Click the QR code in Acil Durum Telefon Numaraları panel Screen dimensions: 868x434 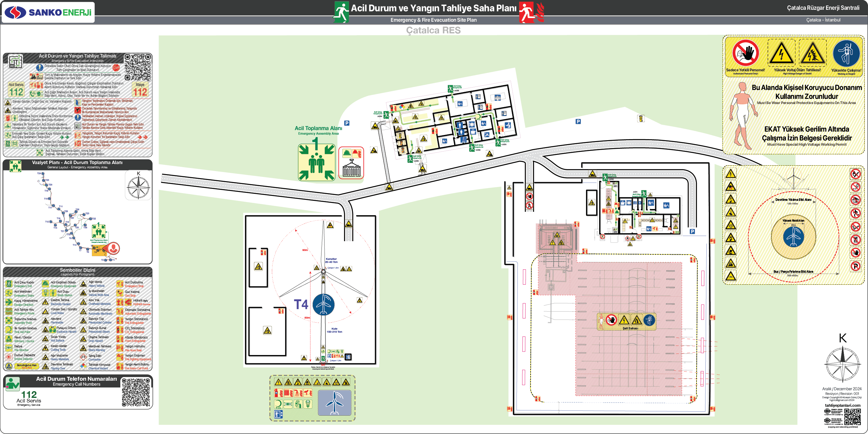click(x=136, y=392)
